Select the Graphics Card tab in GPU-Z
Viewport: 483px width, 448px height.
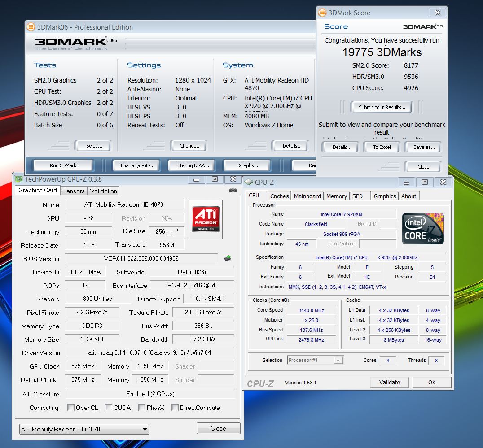point(38,191)
